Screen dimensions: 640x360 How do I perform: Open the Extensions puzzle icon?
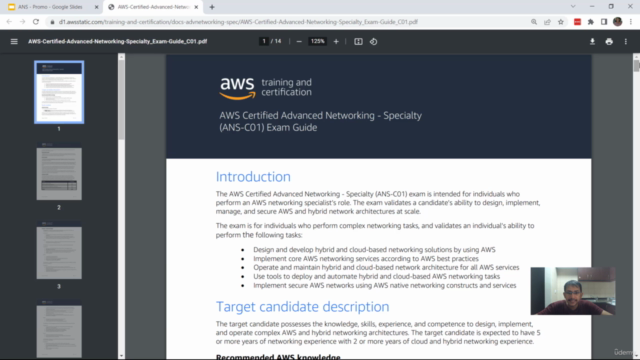[x=591, y=22]
